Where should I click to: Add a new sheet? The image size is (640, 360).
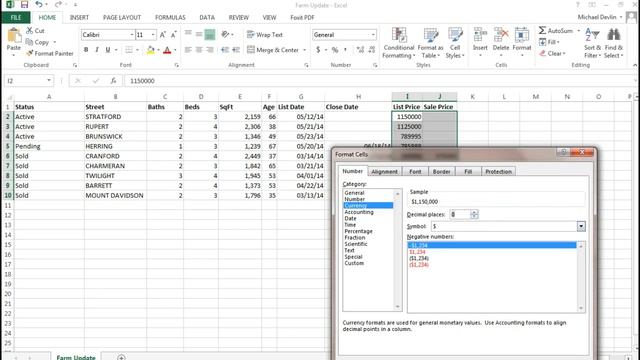[x=121, y=357]
